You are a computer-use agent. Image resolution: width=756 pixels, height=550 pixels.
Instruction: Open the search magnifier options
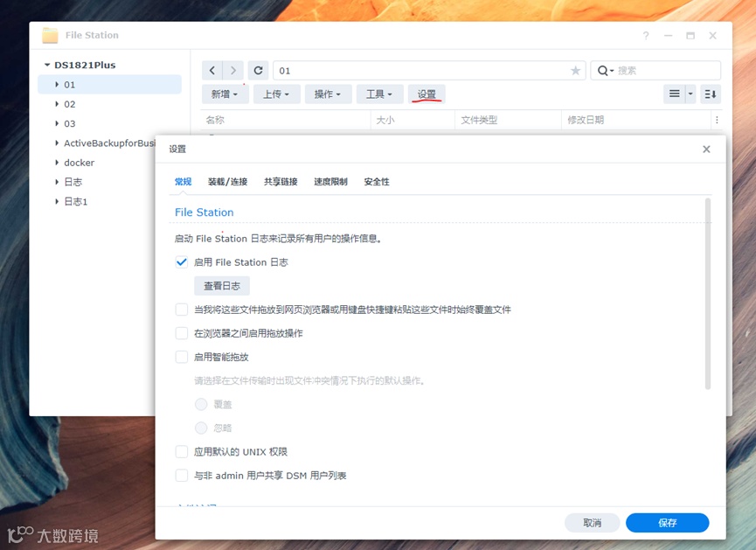coord(606,71)
